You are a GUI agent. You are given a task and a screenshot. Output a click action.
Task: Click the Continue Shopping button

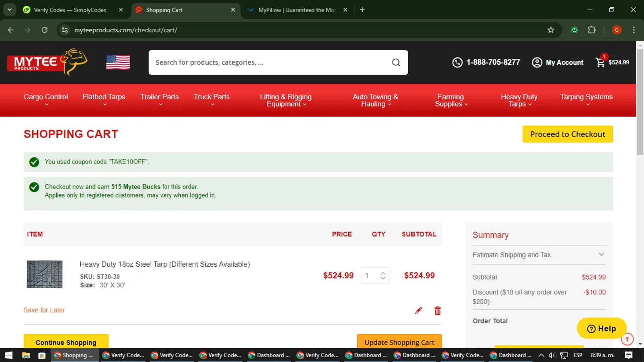66,342
